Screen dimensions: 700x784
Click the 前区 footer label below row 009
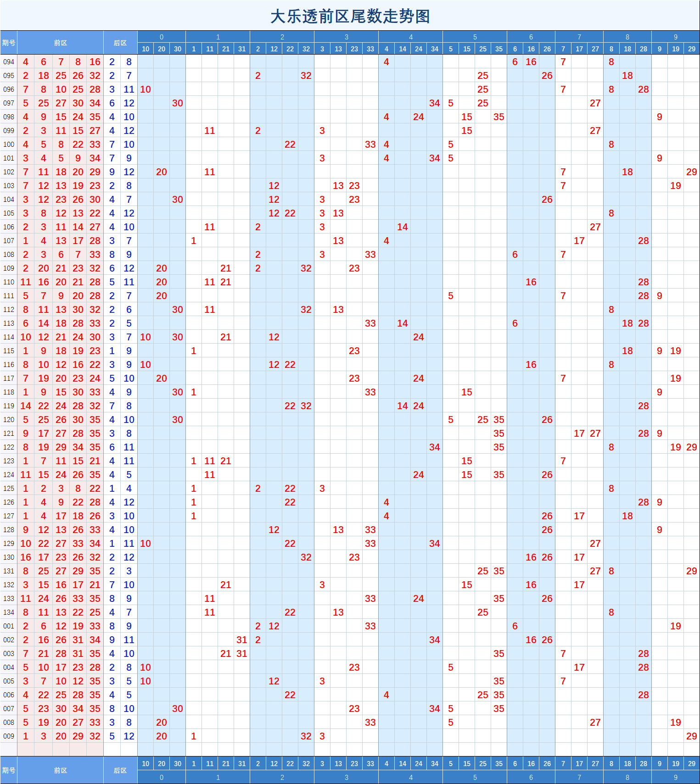(x=61, y=770)
